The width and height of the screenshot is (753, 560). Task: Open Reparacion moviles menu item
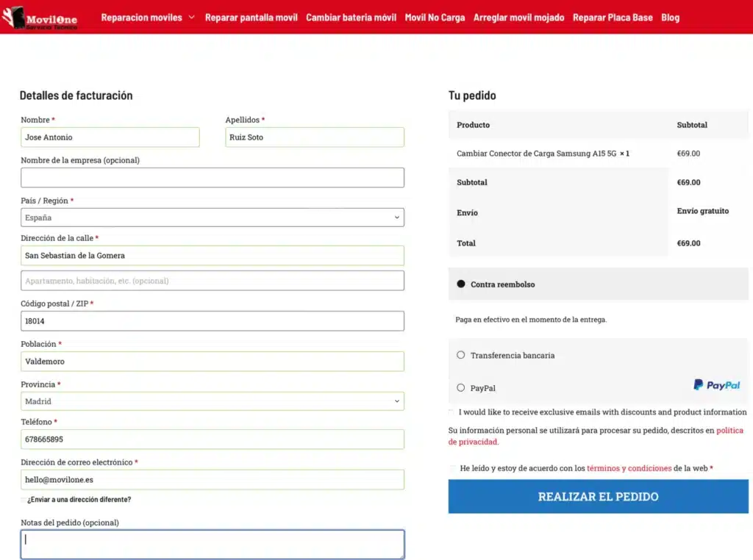(x=142, y=18)
